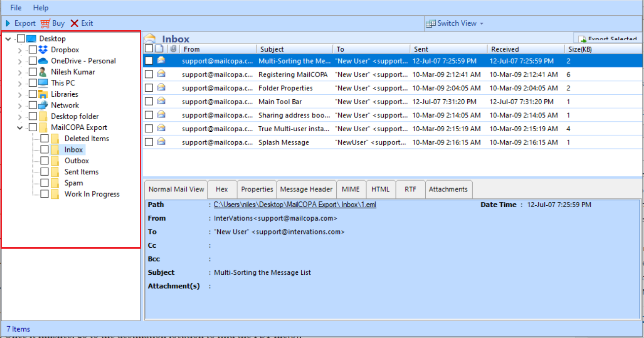Expand the This PC node
This screenshot has width=644, height=338.
point(20,83)
